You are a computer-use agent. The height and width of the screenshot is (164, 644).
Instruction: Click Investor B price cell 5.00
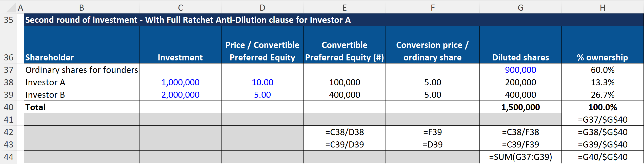(262, 95)
